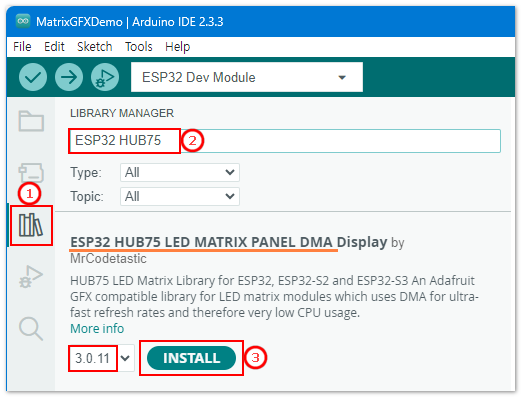Click the Arduino IDE logo in title bar
The width and height of the screenshot is (521, 397).
(23, 21)
